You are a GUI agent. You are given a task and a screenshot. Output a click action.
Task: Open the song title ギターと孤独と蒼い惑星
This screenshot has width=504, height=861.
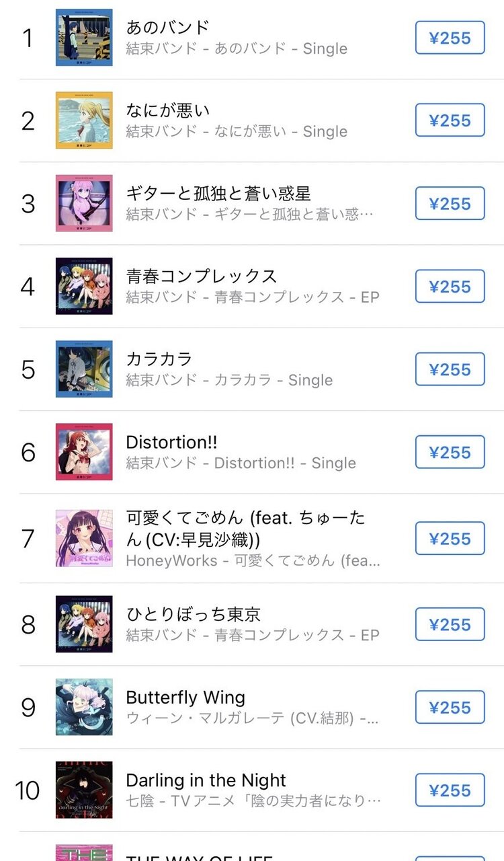click(x=218, y=194)
